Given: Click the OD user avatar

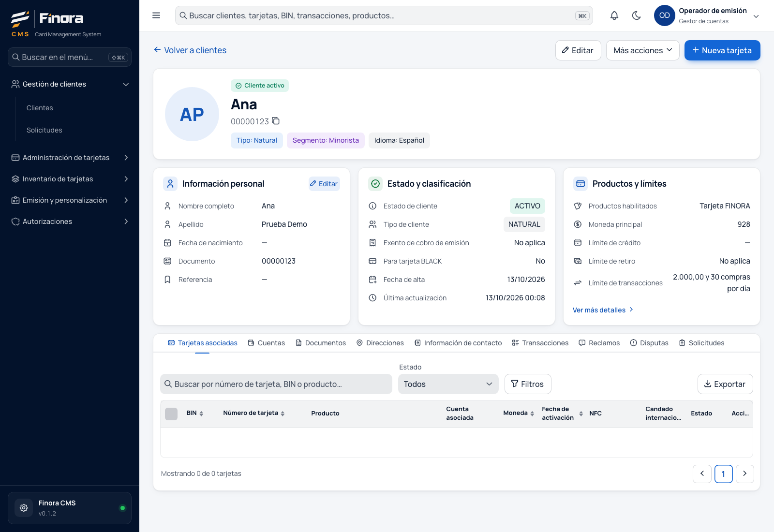Looking at the screenshot, I should pos(665,15).
